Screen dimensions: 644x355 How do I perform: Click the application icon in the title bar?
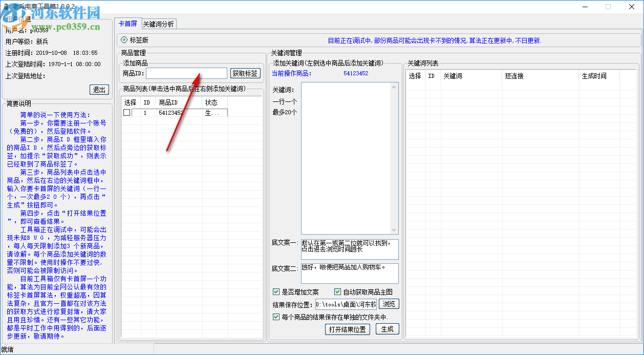[x=6, y=7]
